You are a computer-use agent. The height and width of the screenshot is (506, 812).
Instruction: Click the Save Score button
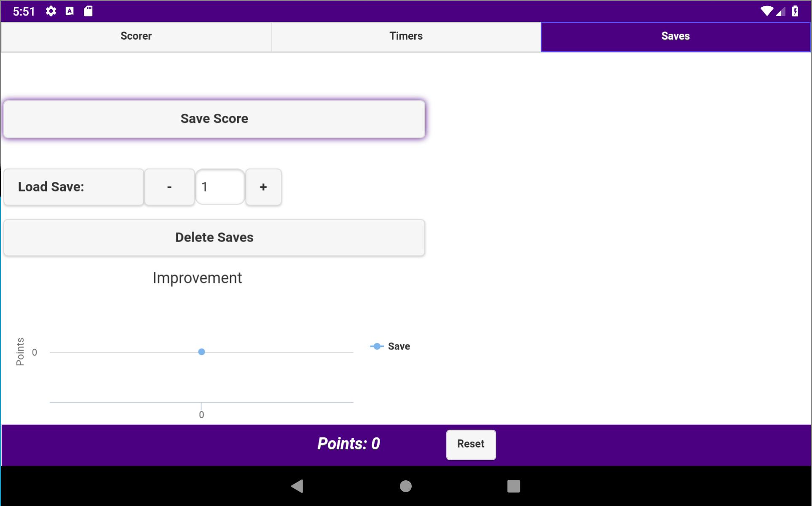214,119
